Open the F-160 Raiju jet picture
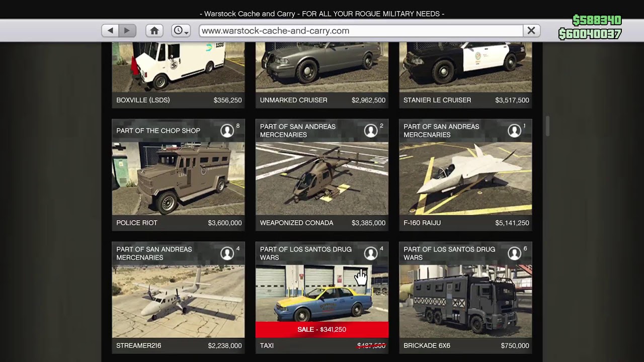 click(465, 178)
